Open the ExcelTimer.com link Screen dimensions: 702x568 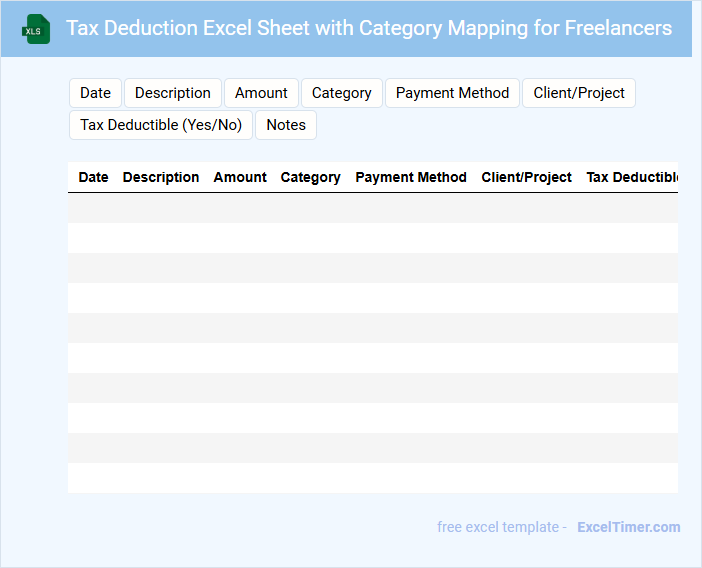coord(628,527)
